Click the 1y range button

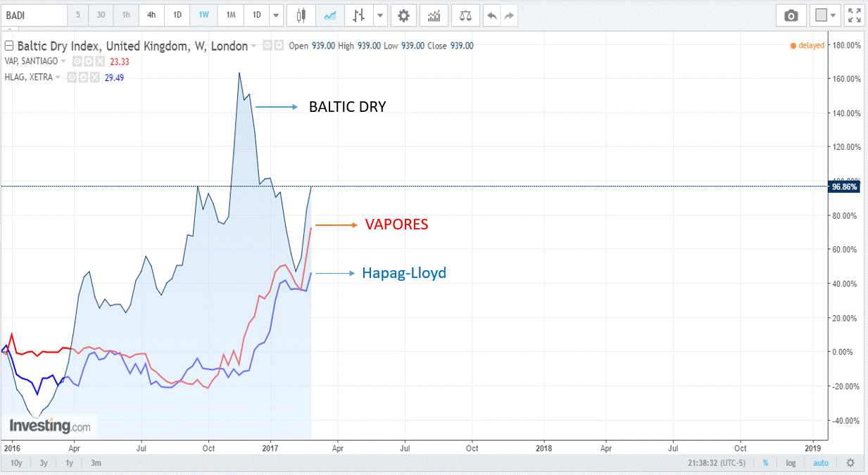(x=68, y=463)
